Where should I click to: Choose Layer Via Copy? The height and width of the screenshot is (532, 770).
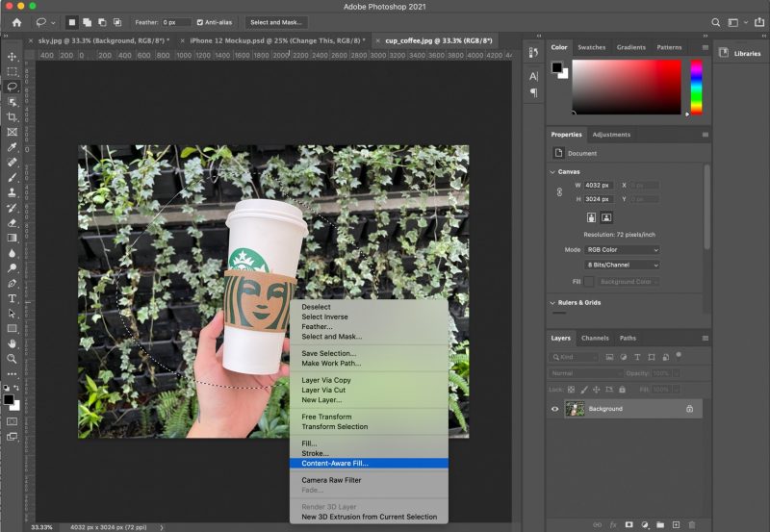click(x=369, y=380)
